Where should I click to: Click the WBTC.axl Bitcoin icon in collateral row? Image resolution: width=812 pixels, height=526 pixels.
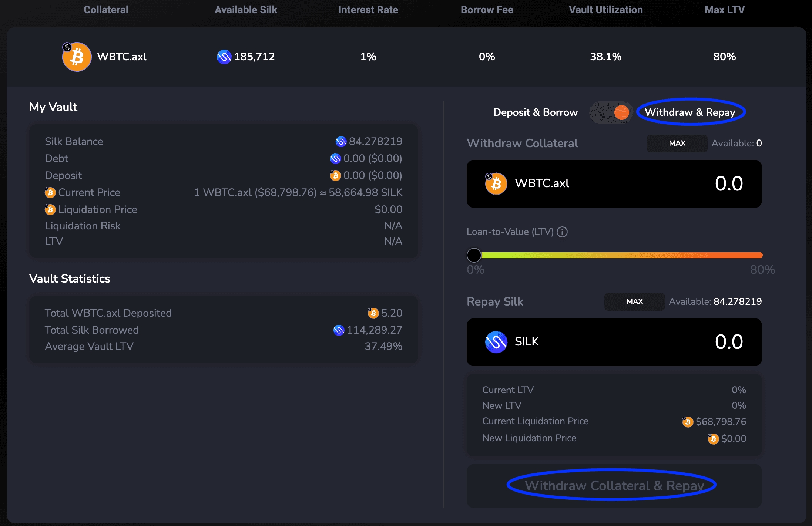coord(77,57)
